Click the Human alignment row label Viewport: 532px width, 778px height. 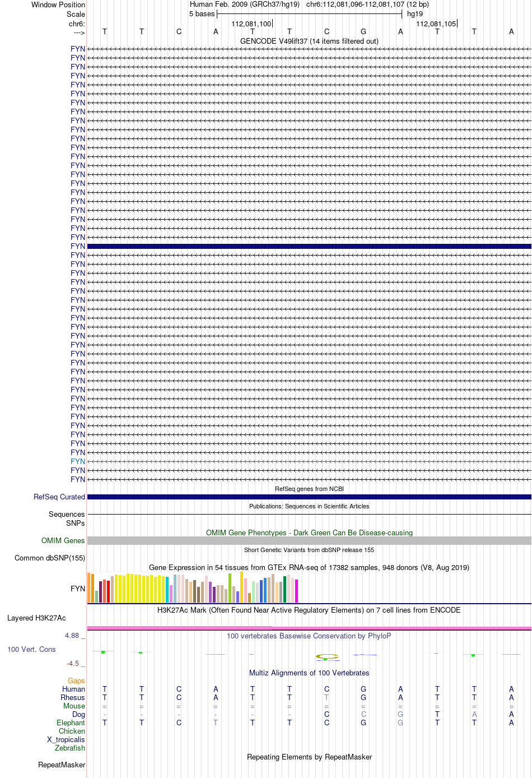click(x=74, y=689)
